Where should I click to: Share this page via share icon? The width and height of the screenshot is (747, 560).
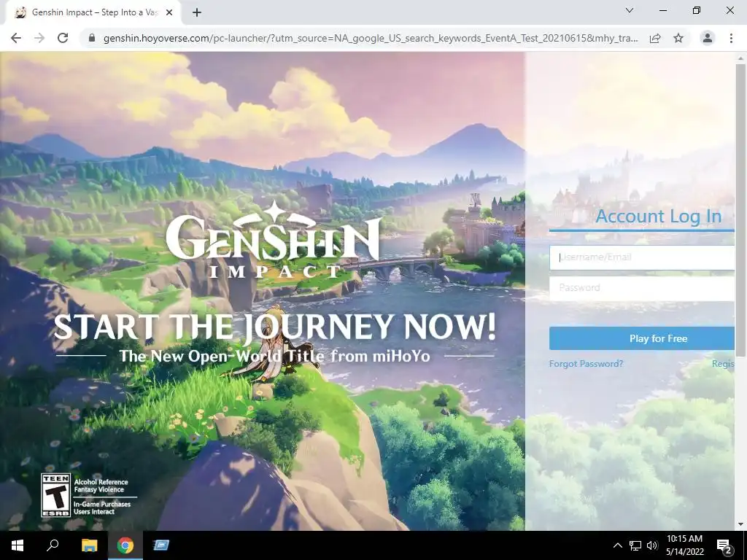click(655, 38)
